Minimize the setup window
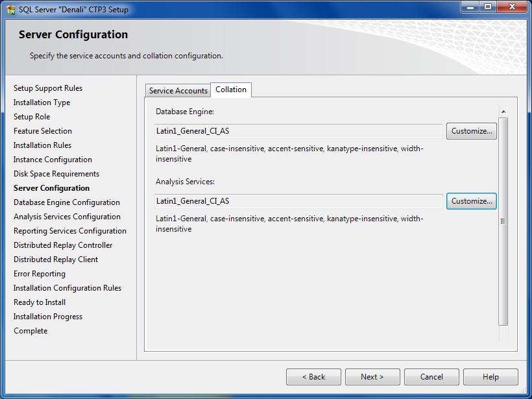Screen dimensions: 532x399 pyautogui.click(x=470, y=6)
